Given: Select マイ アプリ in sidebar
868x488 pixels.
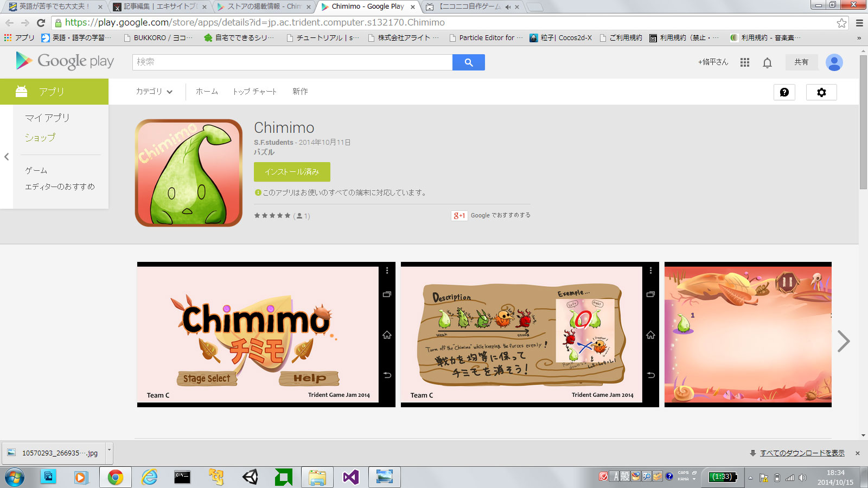Looking at the screenshot, I should pos(47,118).
